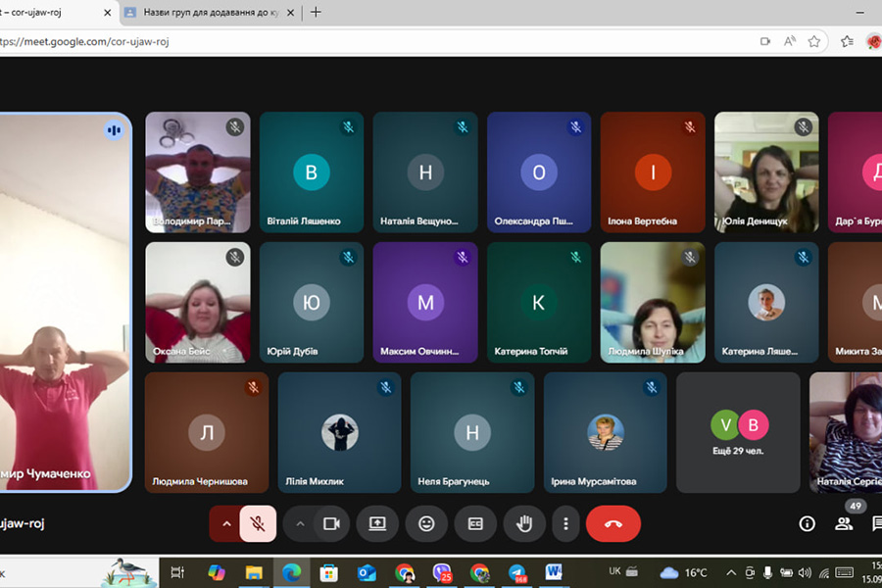Open the emoji reactions icon
This screenshot has height=588, width=882.
pyautogui.click(x=426, y=524)
